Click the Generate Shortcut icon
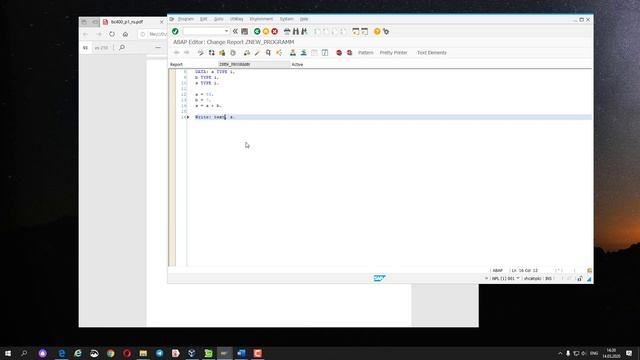 pyautogui.click(x=364, y=31)
